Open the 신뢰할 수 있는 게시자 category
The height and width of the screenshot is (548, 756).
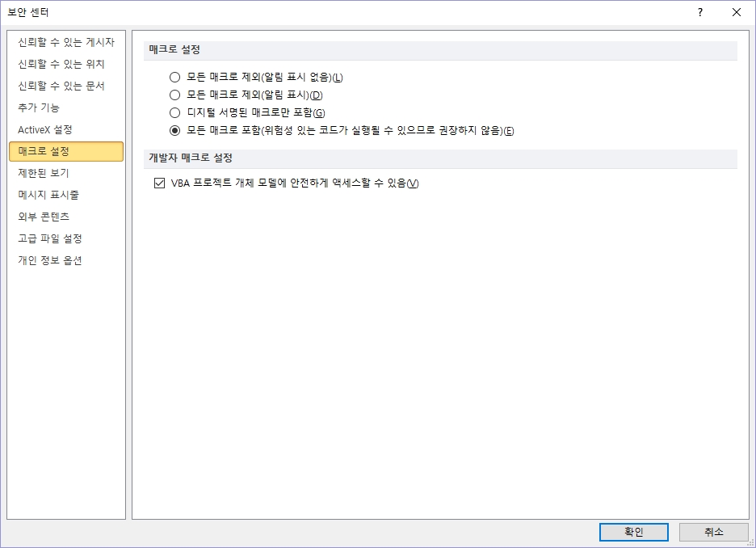coord(66,43)
